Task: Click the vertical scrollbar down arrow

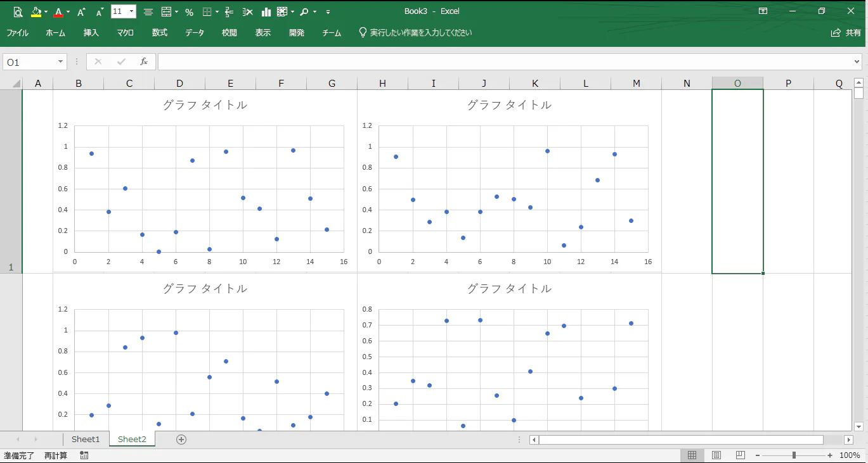Action: [859, 426]
